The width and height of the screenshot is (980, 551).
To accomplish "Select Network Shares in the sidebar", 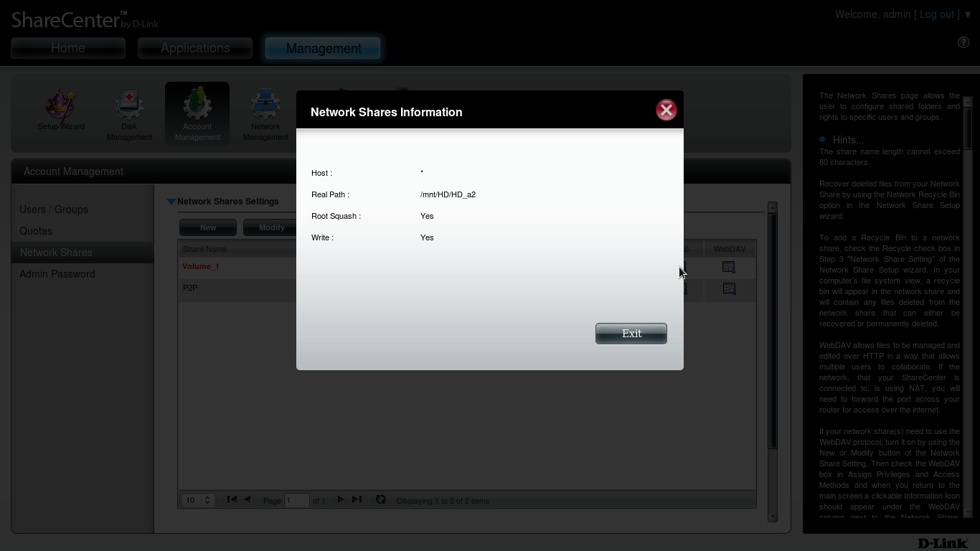I will point(83,253).
